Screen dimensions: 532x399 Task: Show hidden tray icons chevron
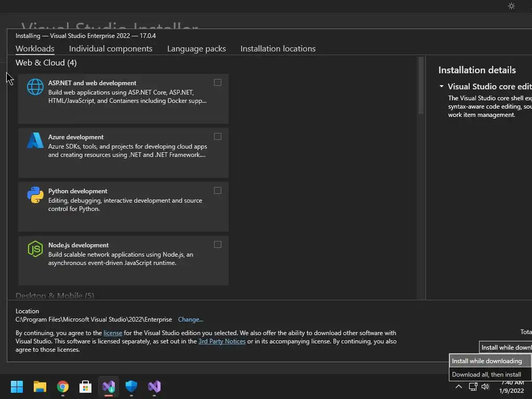click(x=458, y=387)
